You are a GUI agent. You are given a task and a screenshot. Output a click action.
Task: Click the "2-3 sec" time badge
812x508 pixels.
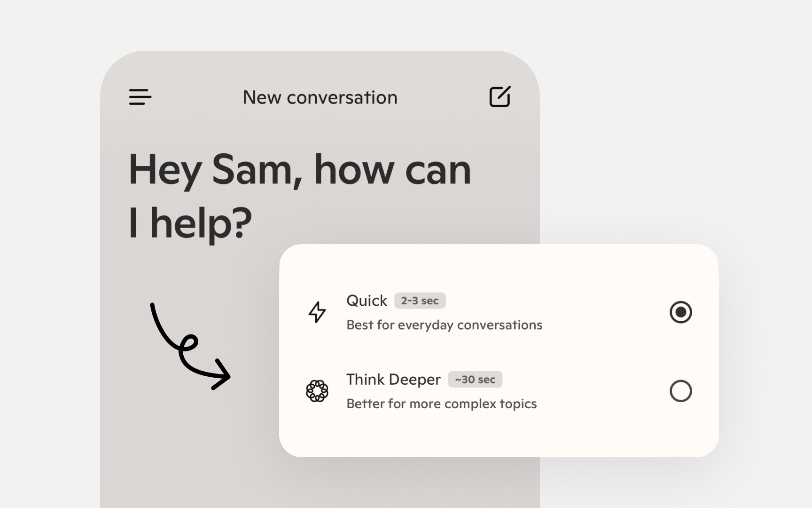[420, 301]
